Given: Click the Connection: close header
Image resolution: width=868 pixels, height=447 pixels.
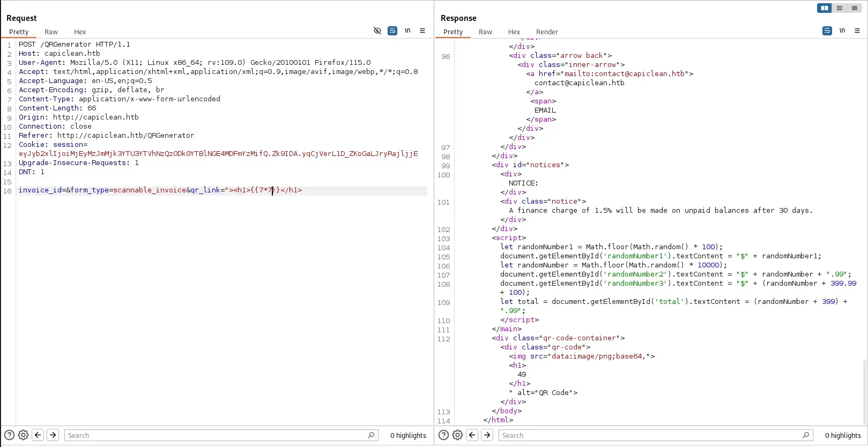Looking at the screenshot, I should [55, 126].
